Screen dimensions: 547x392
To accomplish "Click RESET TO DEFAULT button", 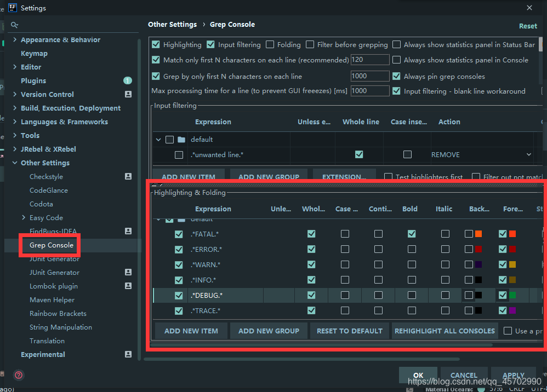I will [350, 331].
